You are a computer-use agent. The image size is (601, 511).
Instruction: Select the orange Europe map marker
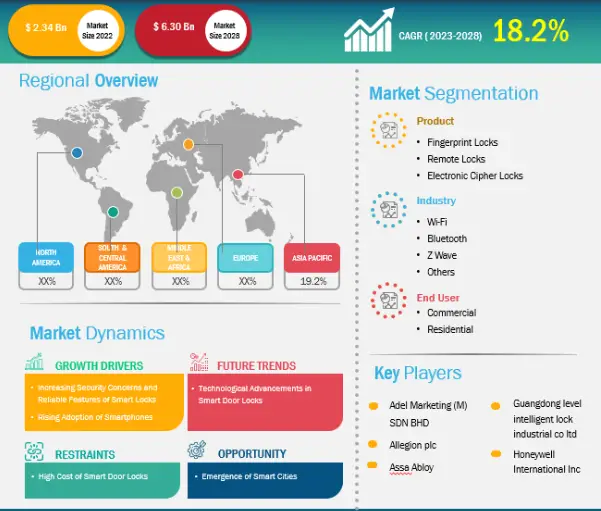point(188,145)
